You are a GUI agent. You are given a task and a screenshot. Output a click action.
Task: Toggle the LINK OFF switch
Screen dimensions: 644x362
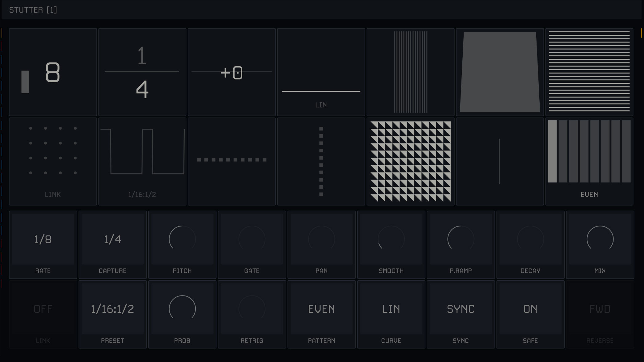click(43, 309)
